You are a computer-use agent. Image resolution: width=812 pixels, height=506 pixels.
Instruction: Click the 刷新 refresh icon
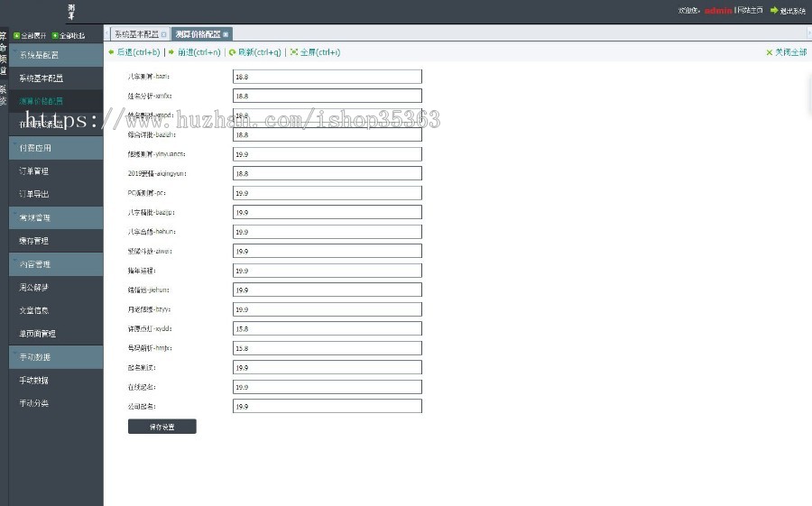tap(232, 52)
